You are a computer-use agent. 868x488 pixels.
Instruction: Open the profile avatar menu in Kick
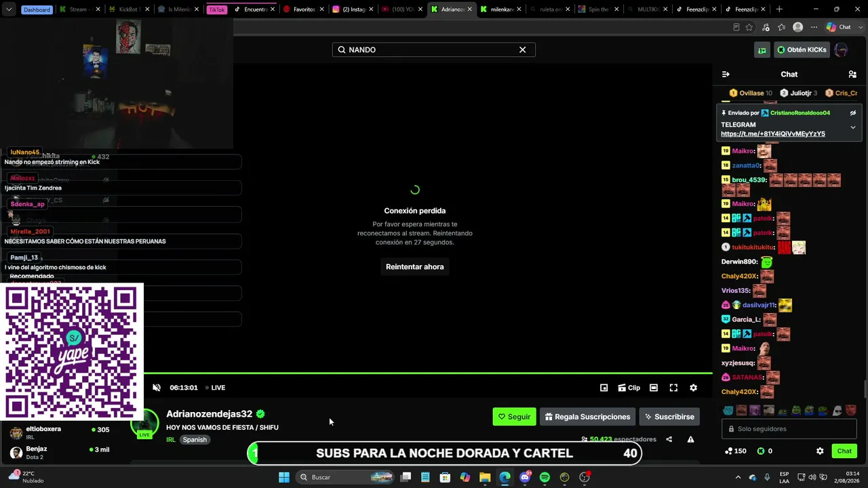coord(841,49)
